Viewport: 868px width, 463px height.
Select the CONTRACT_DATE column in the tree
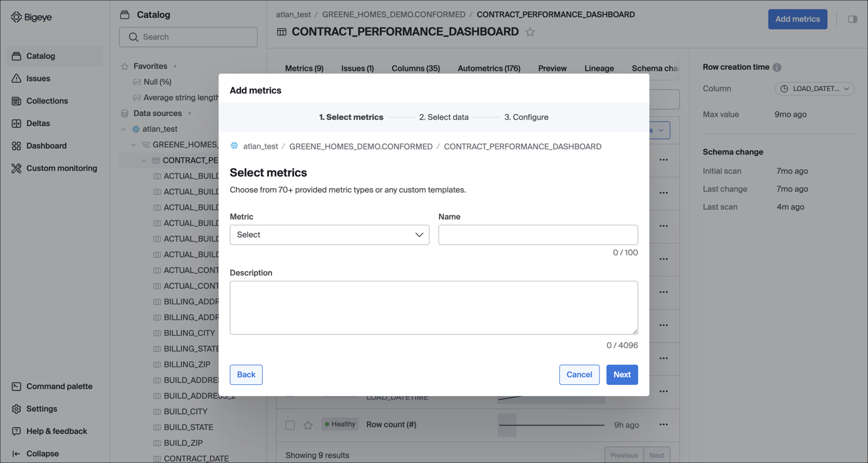(x=196, y=458)
